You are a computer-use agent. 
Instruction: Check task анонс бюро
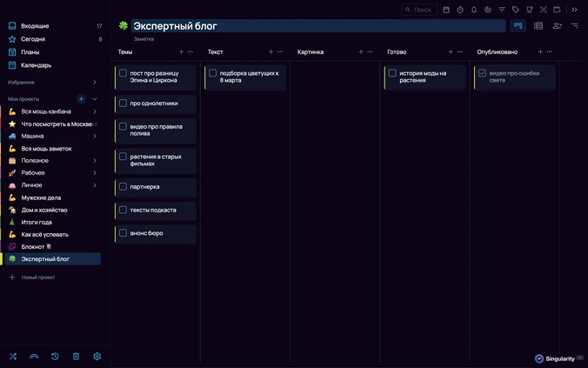tap(123, 233)
